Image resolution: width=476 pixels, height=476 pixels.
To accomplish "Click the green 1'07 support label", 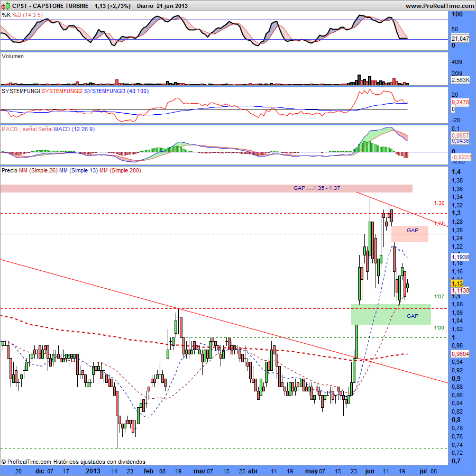I will point(439,296).
